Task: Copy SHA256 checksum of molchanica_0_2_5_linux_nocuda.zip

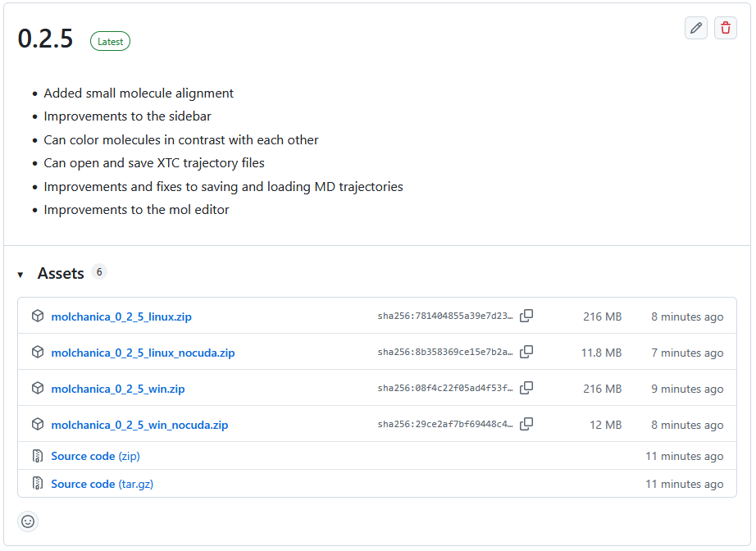Action: pyautogui.click(x=526, y=352)
